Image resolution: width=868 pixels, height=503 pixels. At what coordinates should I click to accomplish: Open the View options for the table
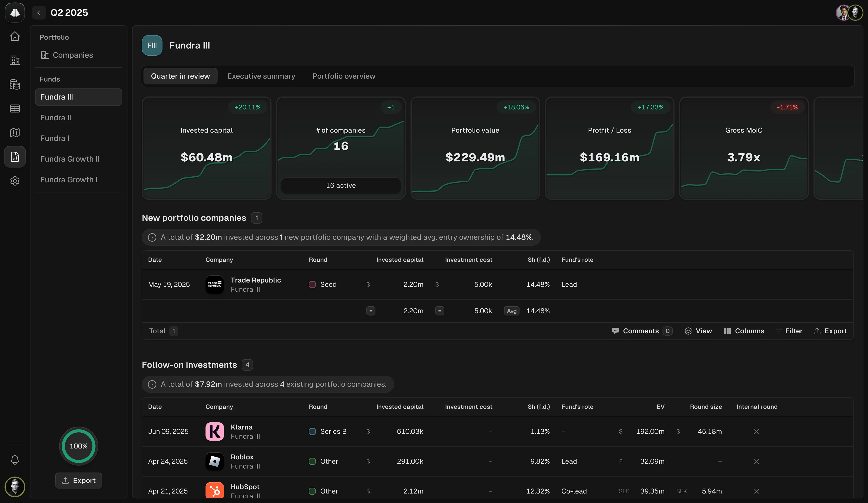click(x=698, y=331)
